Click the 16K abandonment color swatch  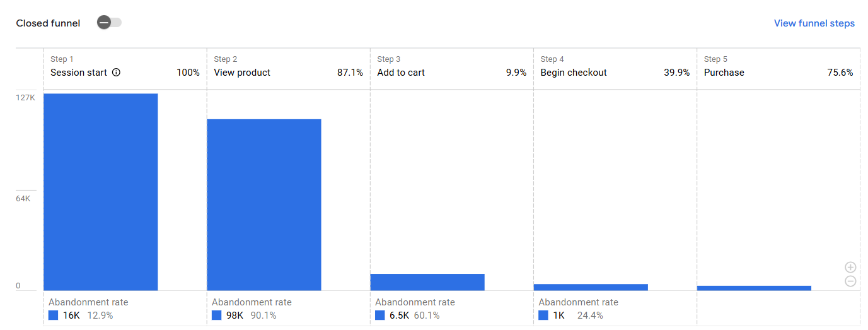(x=54, y=315)
